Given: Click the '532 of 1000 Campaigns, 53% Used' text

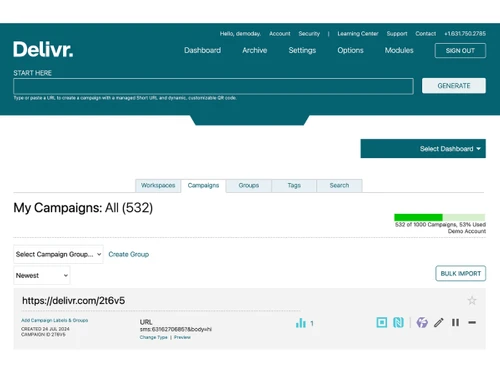Looking at the screenshot, I should (x=440, y=225).
